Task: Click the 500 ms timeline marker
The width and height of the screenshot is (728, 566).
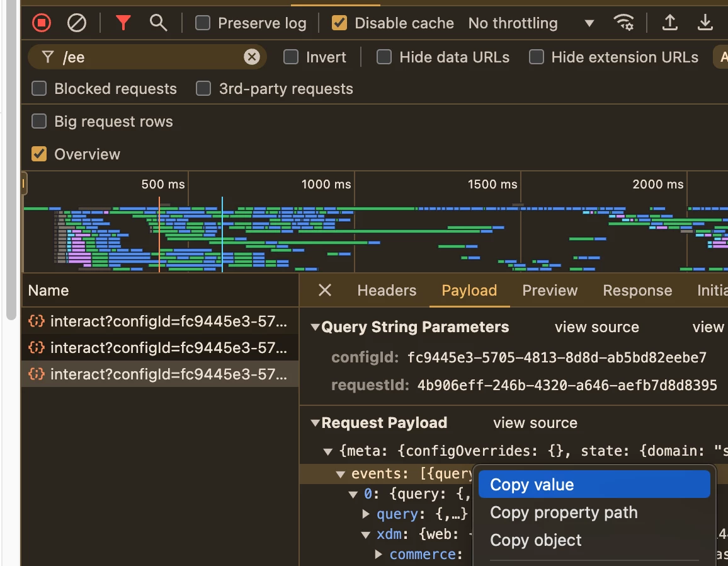Action: pos(163,184)
